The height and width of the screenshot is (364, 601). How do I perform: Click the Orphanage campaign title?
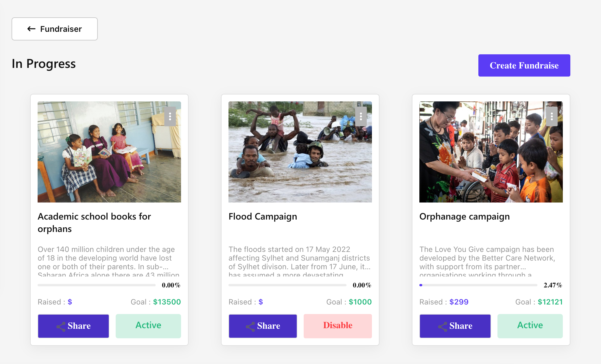(x=464, y=216)
